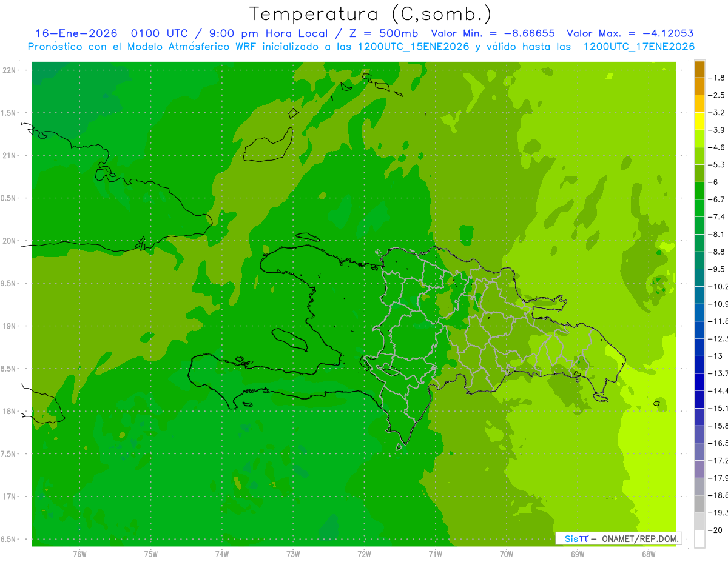Click the dark orange top swatch of colorbar
Screen dimensions: 728x562
(x=699, y=69)
